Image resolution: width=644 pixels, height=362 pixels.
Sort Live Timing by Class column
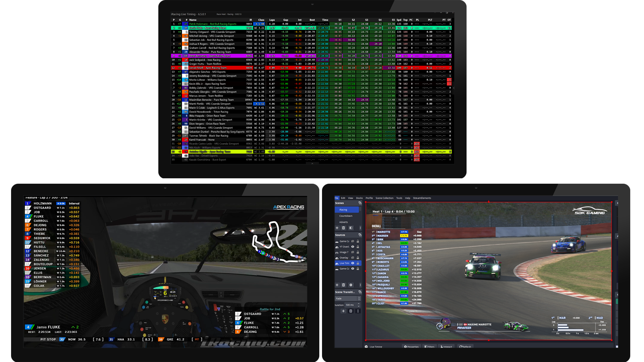point(261,20)
